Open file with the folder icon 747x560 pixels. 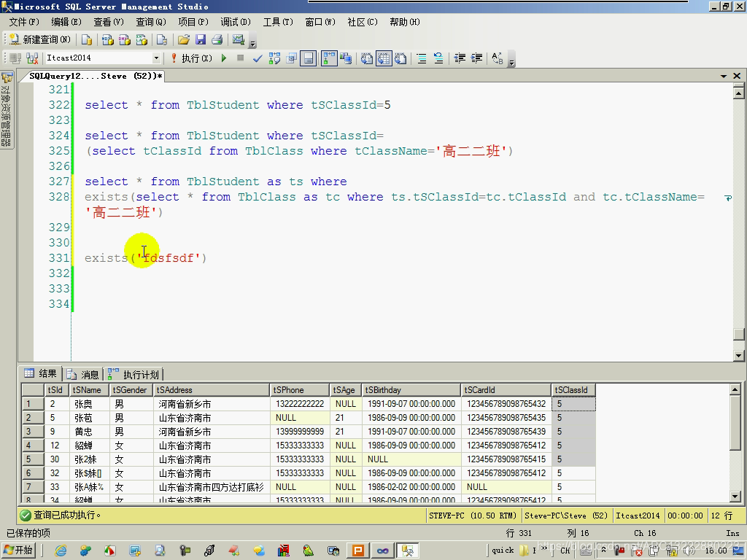point(183,39)
